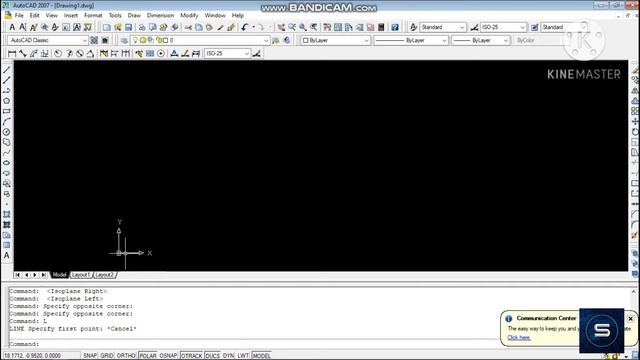Select the Line tool in Draw toolbar
Screen dimensions: 640x360
[x=7, y=70]
